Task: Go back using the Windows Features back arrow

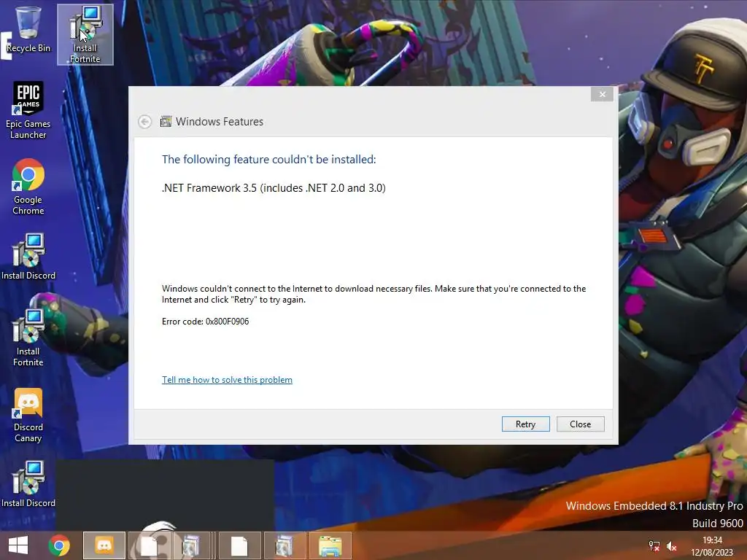Action: (145, 122)
